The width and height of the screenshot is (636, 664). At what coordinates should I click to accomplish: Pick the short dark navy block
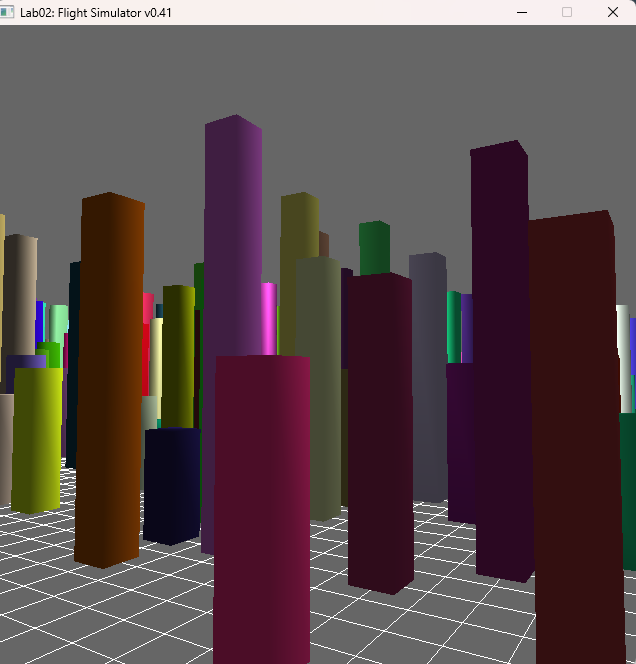171,485
